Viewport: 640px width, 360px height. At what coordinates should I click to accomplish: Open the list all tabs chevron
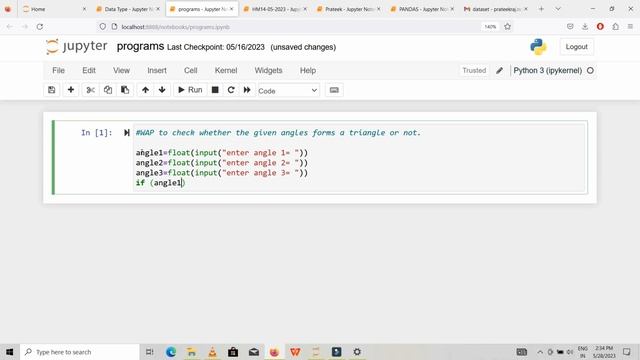558,9
